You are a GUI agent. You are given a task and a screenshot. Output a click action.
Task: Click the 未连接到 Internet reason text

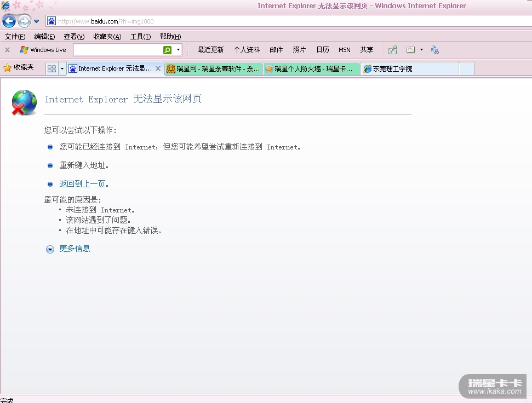pyautogui.click(x=100, y=210)
